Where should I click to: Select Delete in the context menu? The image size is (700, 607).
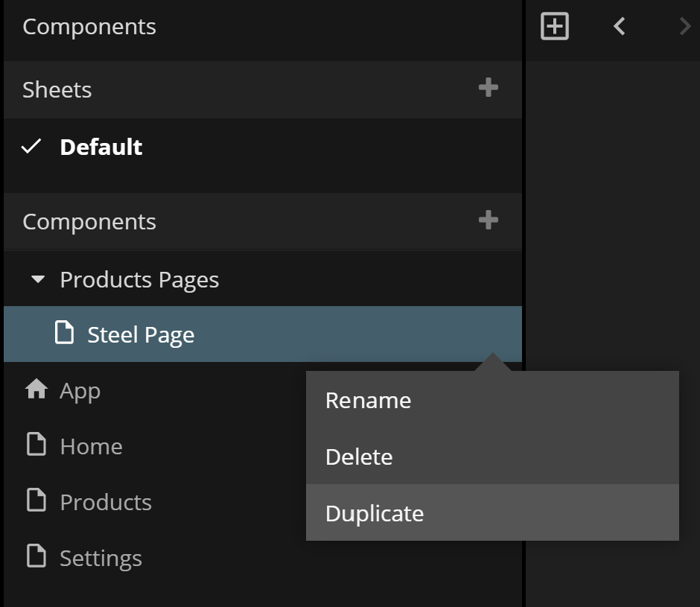coord(359,457)
